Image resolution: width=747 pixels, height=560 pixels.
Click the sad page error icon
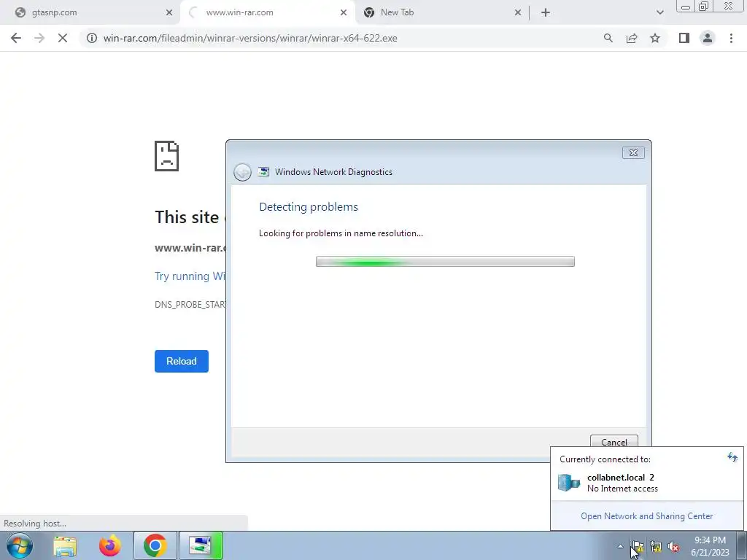[x=167, y=156]
